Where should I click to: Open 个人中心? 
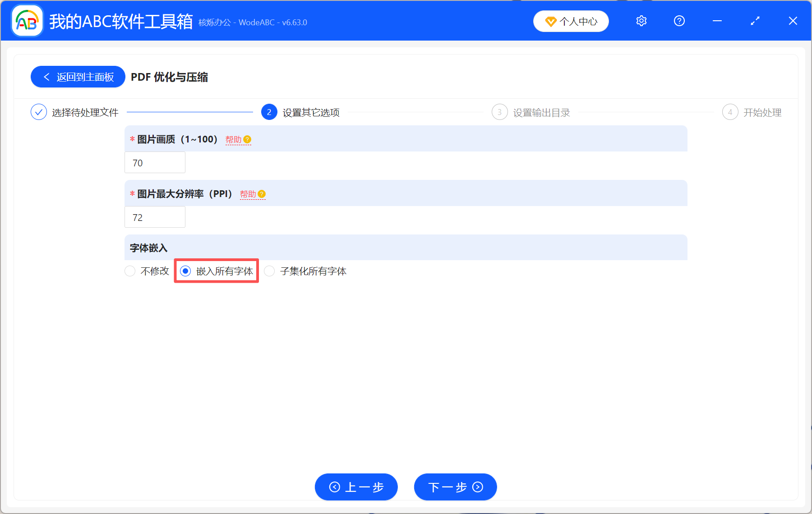[x=571, y=21]
